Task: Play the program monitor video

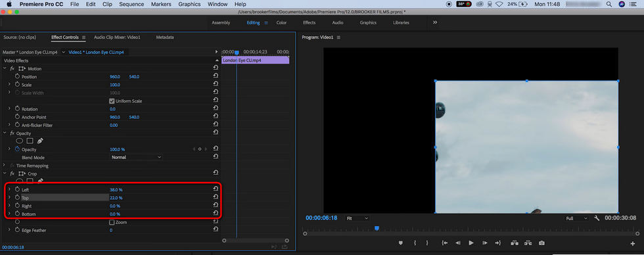Action: tap(471, 243)
